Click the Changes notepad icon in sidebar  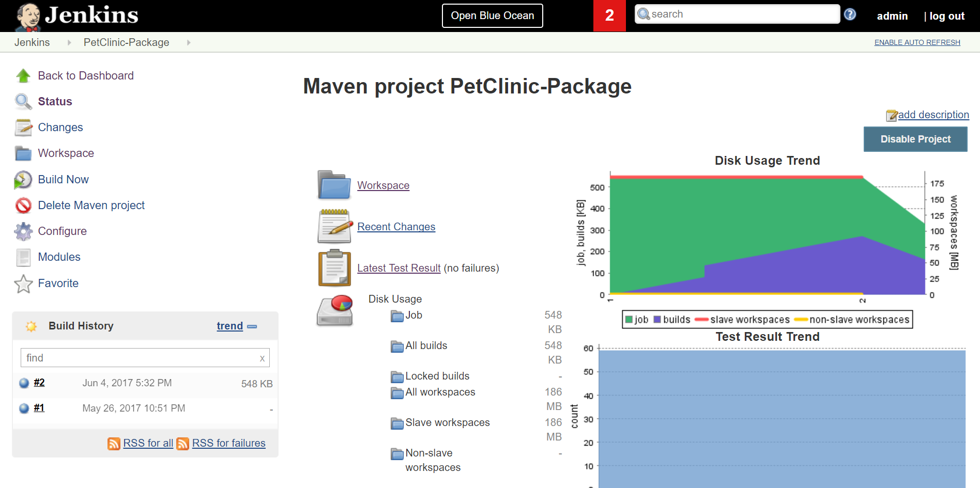coord(23,128)
